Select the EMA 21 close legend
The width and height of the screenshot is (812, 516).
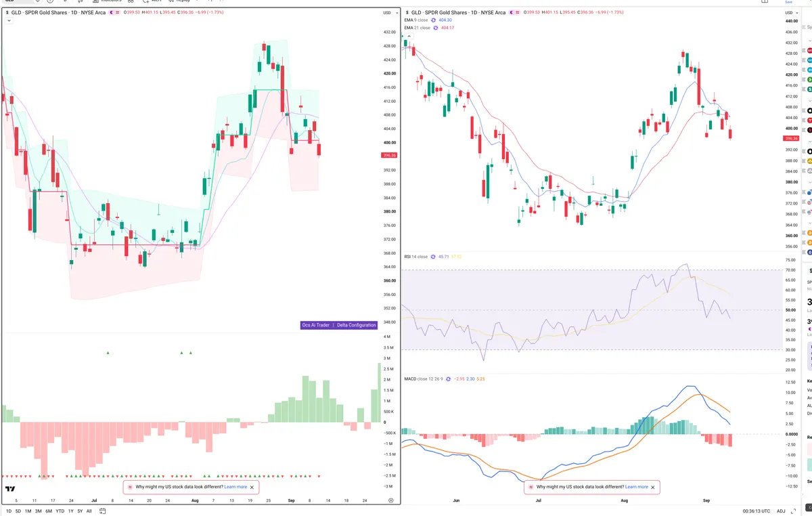[x=417, y=28]
